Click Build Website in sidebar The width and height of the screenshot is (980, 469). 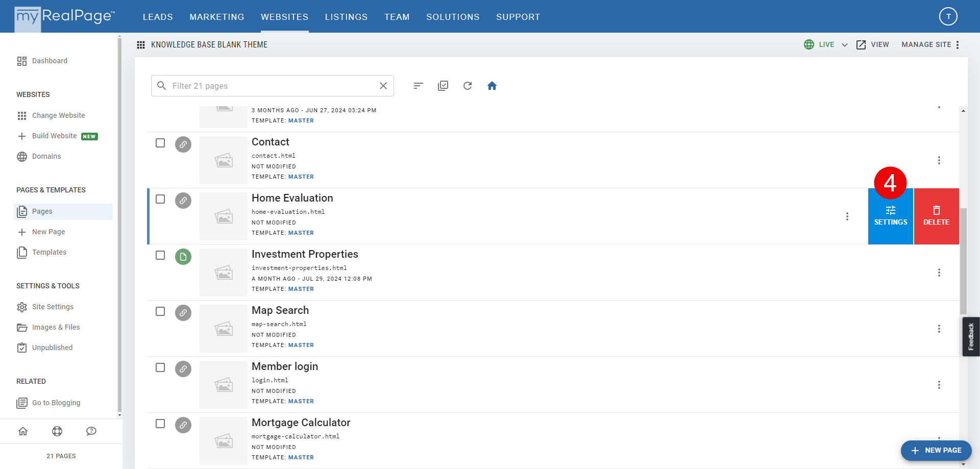(57, 136)
